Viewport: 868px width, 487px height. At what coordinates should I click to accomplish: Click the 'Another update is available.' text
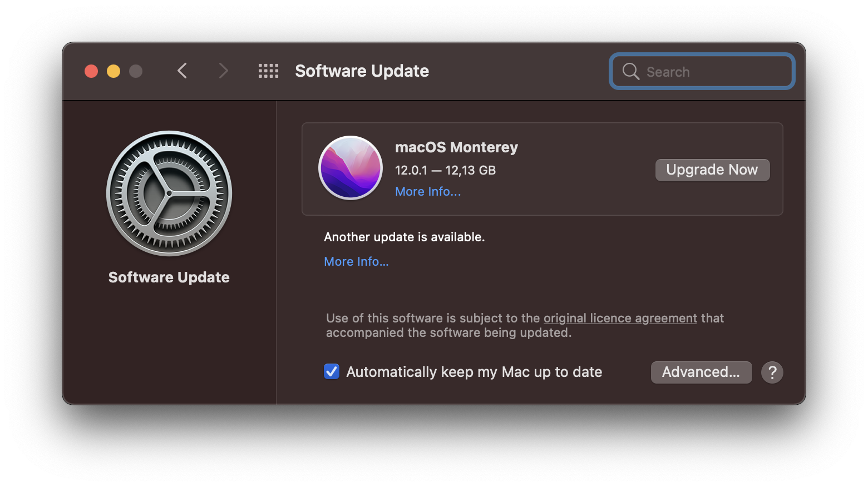(x=405, y=237)
